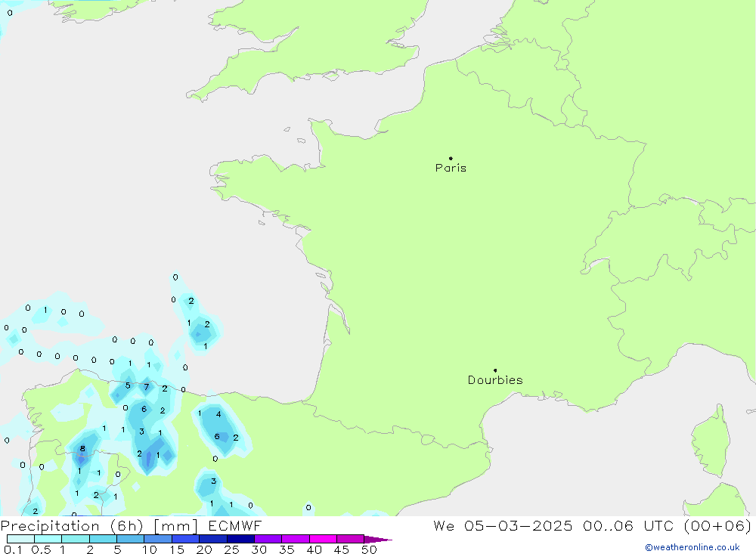
Task: Click the legend scale label 45
Action: [x=342, y=549]
